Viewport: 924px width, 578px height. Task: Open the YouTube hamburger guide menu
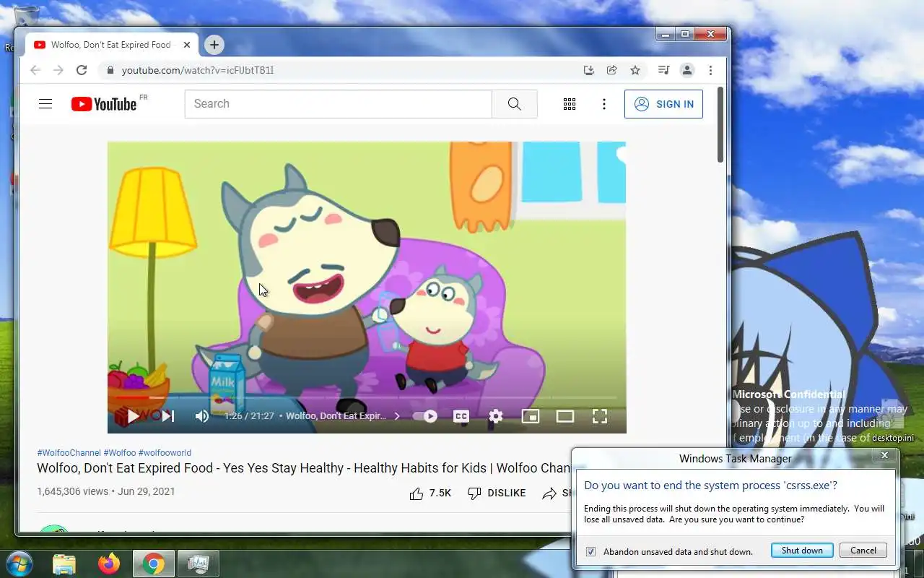pos(45,104)
